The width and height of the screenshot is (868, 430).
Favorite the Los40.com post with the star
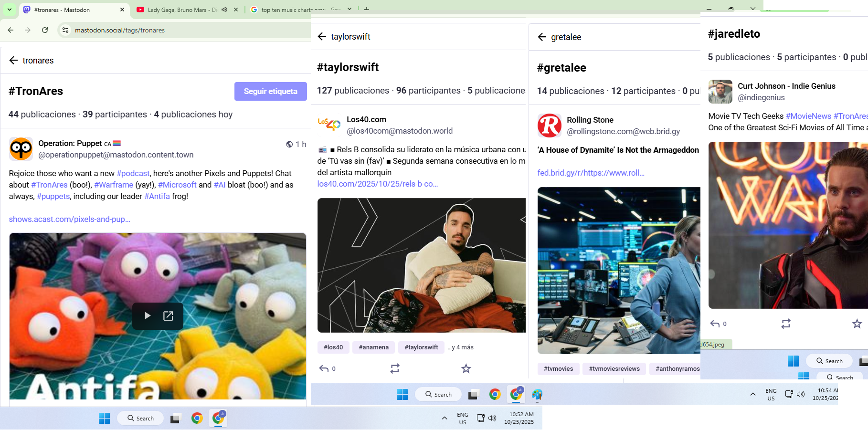point(466,368)
